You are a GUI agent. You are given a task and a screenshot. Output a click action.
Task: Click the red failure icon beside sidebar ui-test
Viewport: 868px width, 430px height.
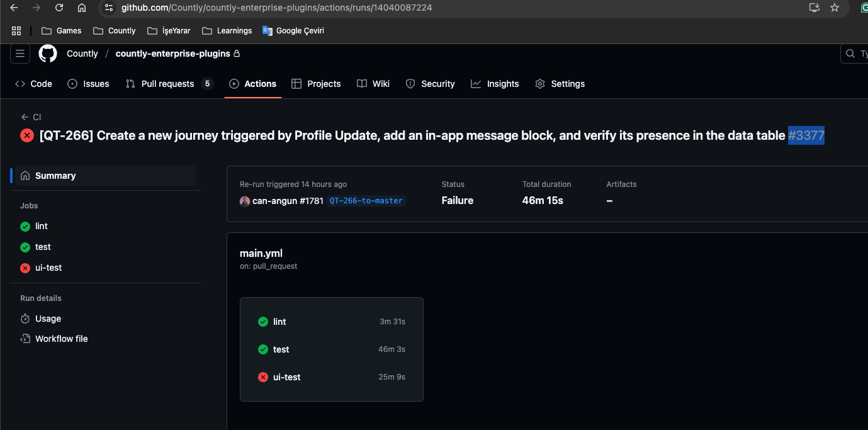point(25,268)
